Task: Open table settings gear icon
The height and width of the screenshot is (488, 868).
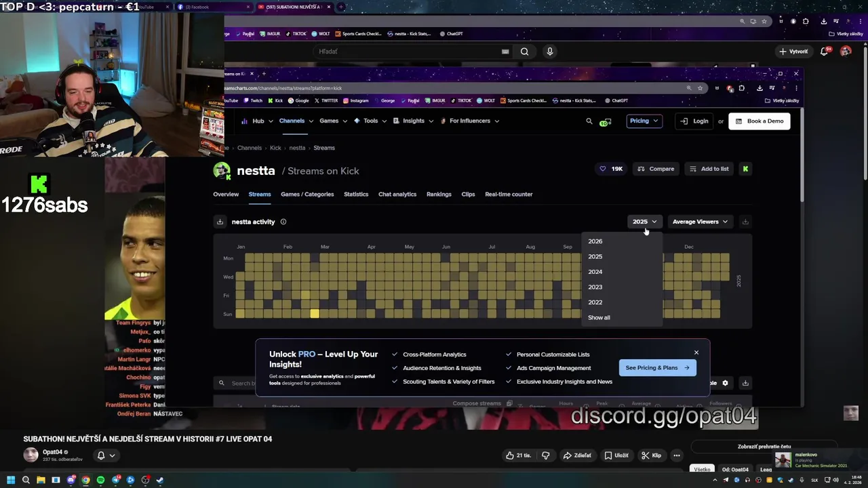Action: (x=725, y=383)
